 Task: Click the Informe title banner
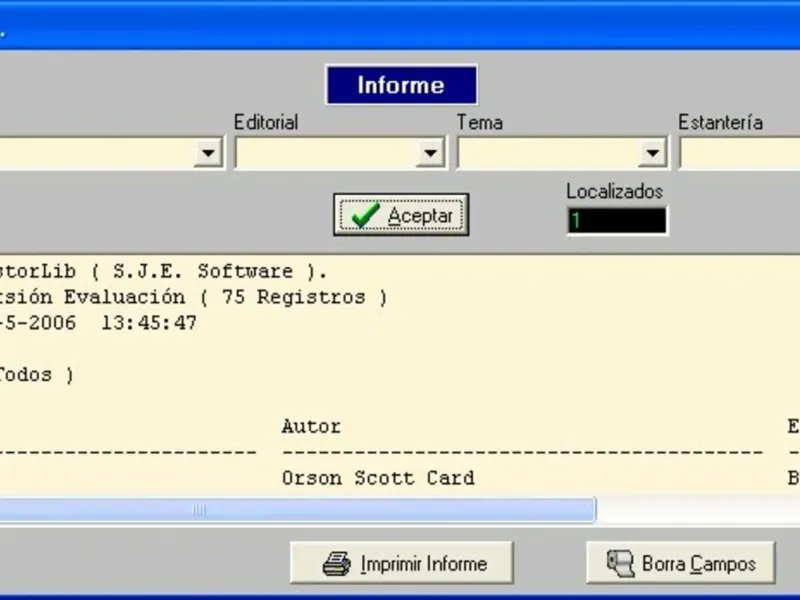402,85
